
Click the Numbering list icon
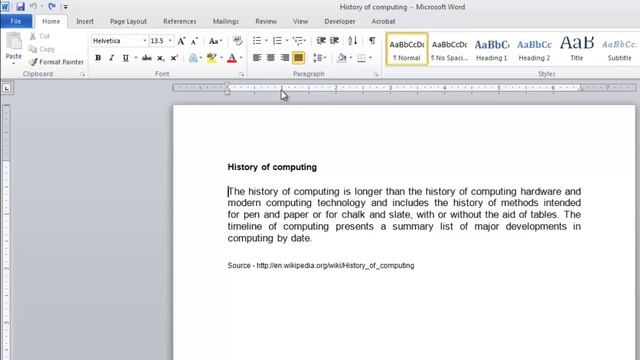tap(278, 40)
